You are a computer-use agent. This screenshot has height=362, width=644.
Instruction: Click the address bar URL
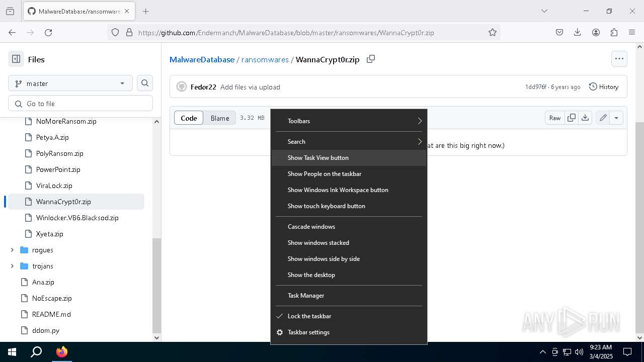pyautogui.click(x=286, y=33)
